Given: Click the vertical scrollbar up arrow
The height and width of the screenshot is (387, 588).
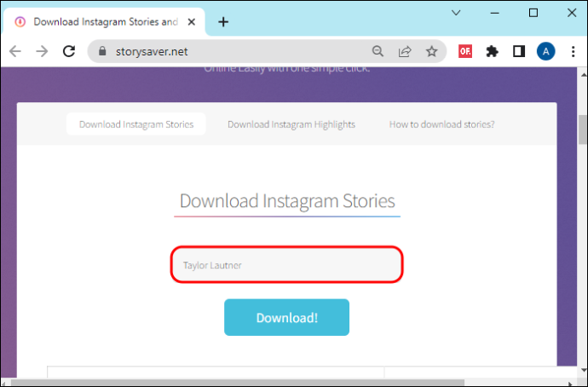Looking at the screenshot, I should tap(584, 75).
